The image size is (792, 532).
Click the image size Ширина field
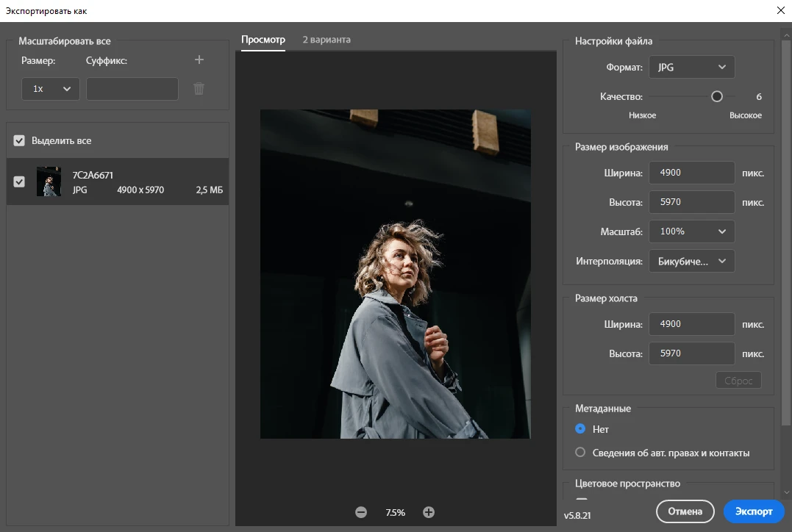pos(691,173)
